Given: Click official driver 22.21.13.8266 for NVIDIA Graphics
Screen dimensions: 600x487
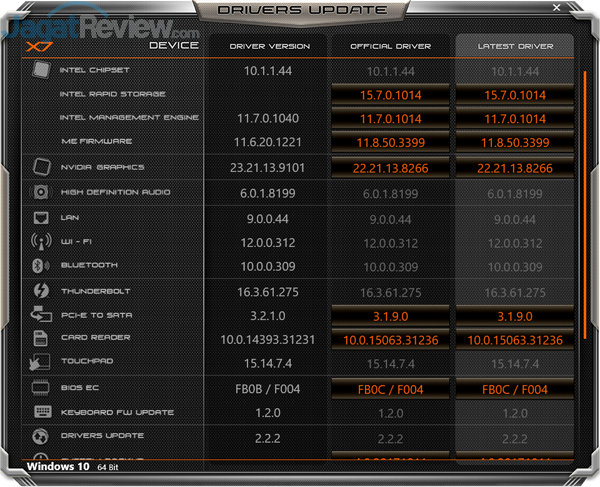Looking at the screenshot, I should tap(390, 168).
